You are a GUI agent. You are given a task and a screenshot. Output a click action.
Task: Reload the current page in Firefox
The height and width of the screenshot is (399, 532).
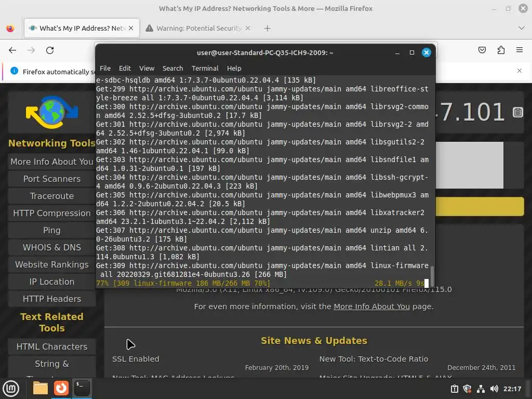click(x=50, y=50)
